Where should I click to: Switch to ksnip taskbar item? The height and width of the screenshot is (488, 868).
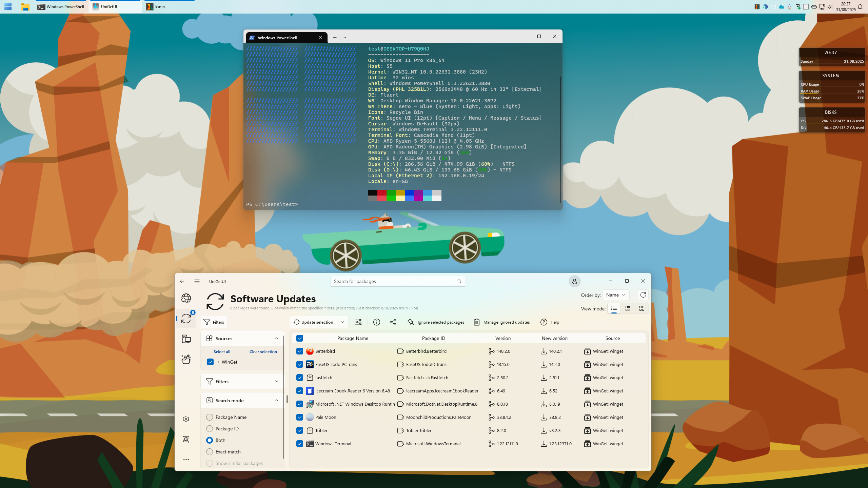[x=169, y=7]
